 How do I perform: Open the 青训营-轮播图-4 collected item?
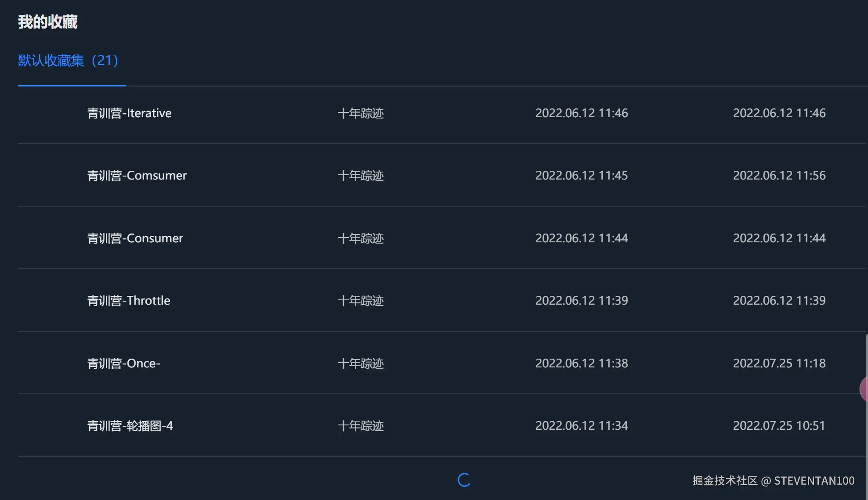click(x=130, y=426)
